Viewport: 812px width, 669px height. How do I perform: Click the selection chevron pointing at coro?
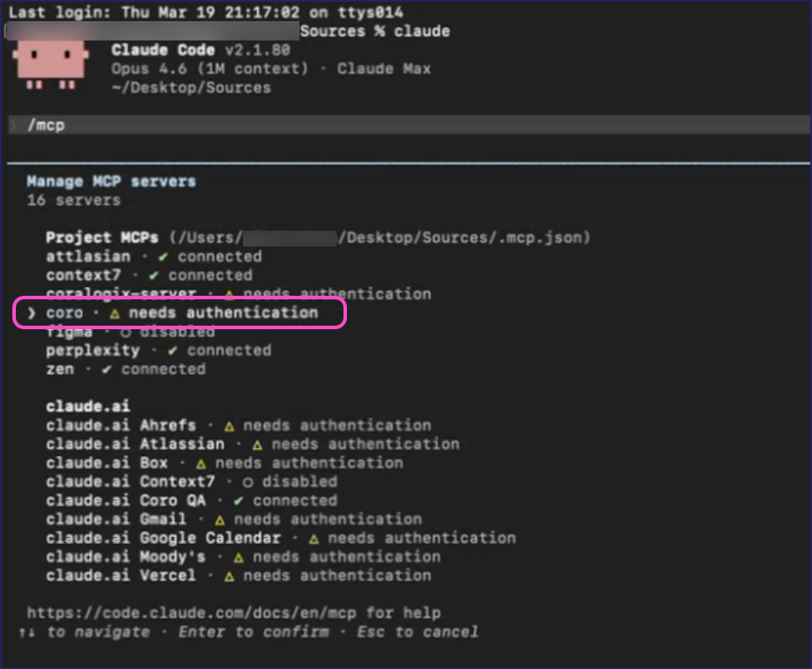pyautogui.click(x=31, y=312)
